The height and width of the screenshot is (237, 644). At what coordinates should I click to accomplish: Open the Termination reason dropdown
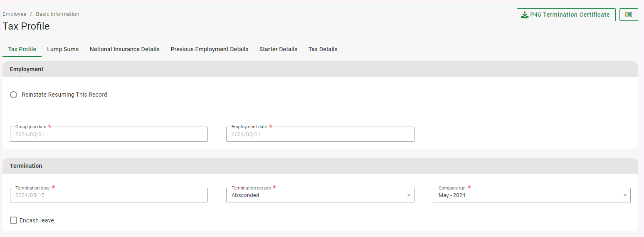coord(320,195)
